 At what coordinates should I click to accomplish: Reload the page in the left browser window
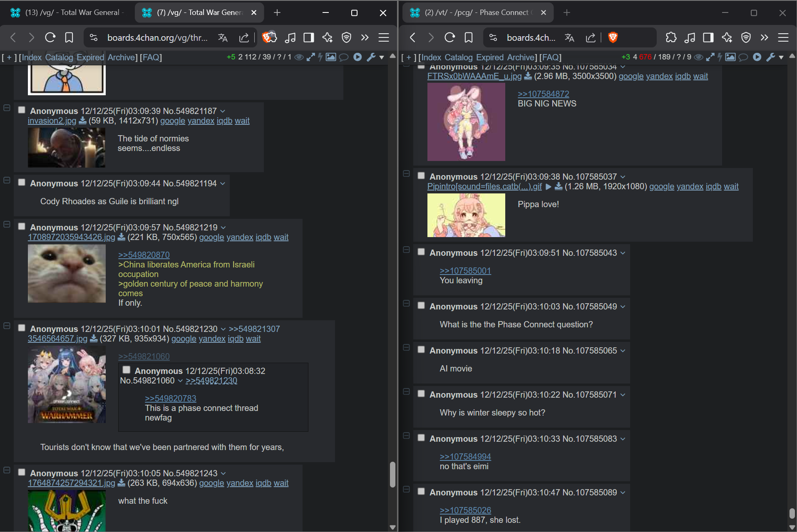point(50,37)
